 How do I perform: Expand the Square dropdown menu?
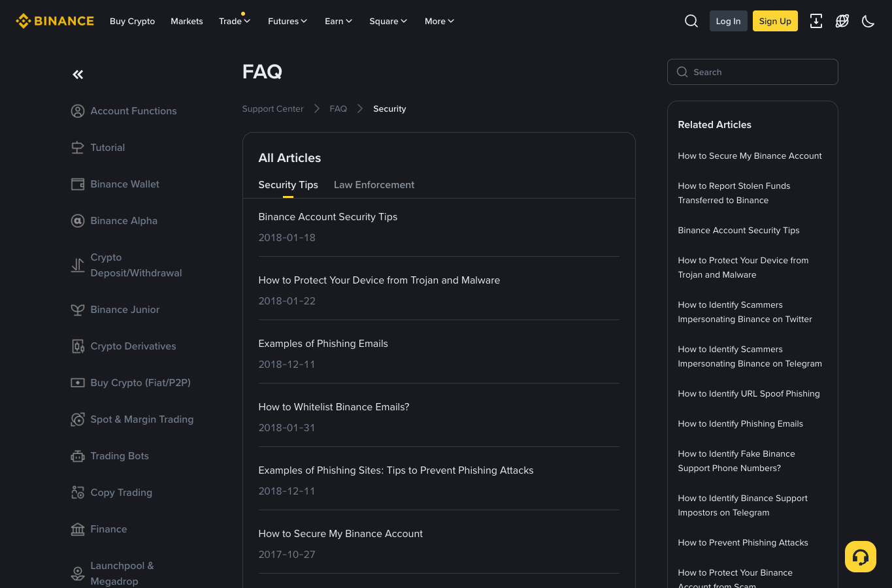point(388,21)
